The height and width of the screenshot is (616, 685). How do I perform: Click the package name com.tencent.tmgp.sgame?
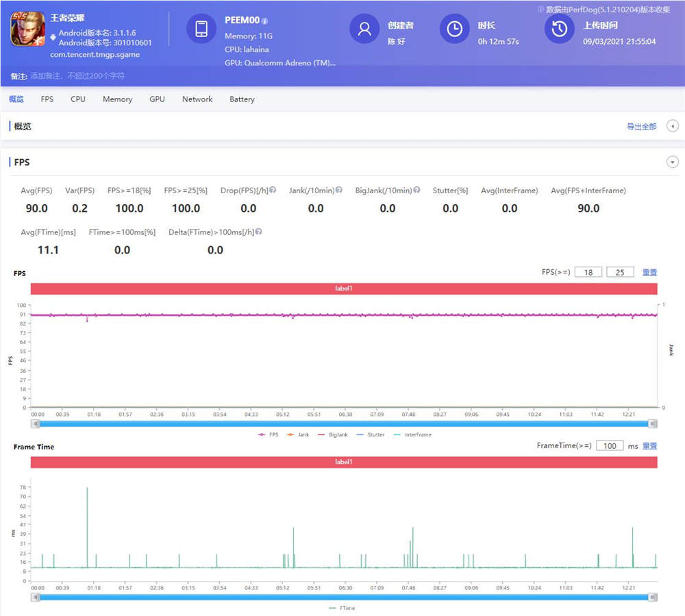95,55
